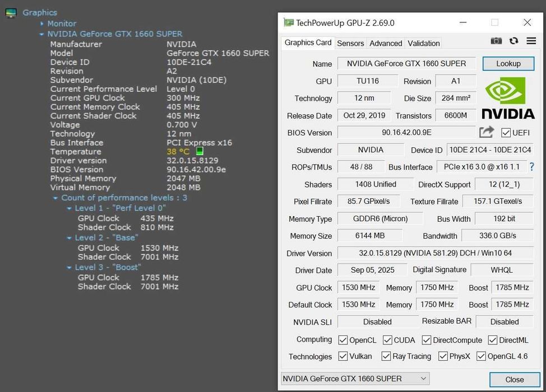Click the Device ID field in GPU-Z
Viewport: 546px width, 392px height.
pos(490,150)
